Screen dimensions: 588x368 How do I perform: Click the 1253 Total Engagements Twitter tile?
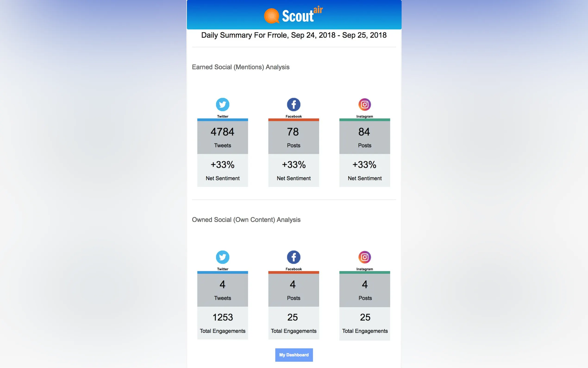click(222, 323)
